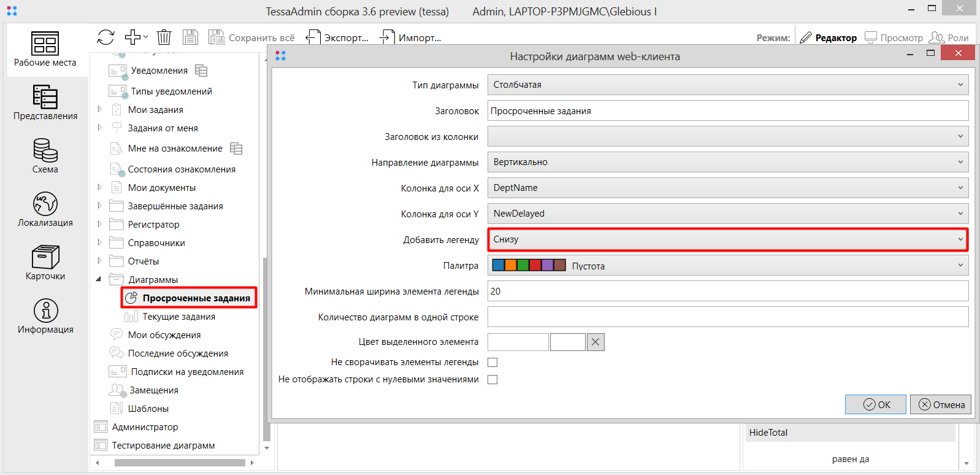The width and height of the screenshot is (980, 475).
Task: Click the refresh icon in toolbar
Action: (105, 37)
